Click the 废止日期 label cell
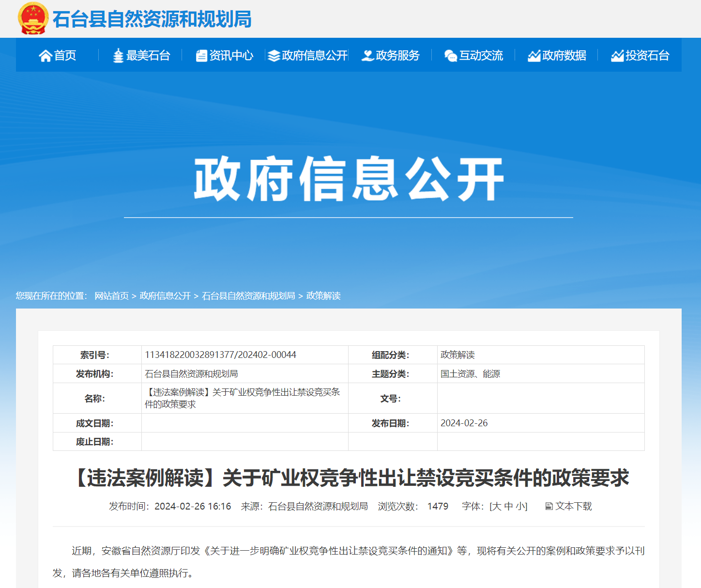 97,442
